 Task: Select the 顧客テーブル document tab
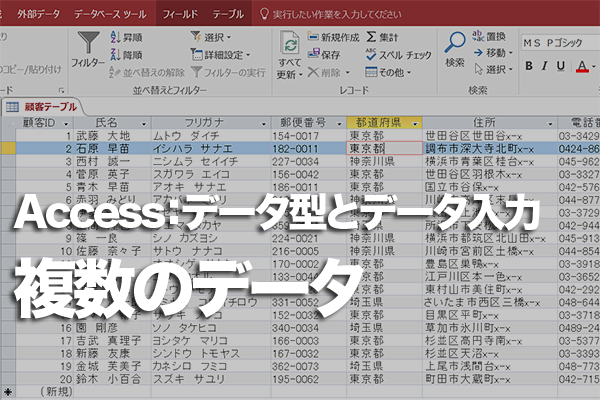point(42,107)
